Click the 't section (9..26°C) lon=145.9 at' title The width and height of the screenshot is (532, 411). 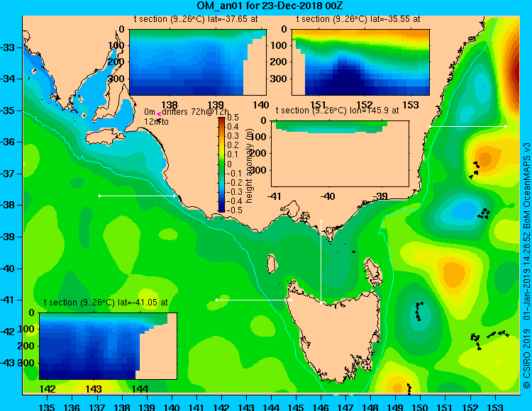tap(337, 111)
